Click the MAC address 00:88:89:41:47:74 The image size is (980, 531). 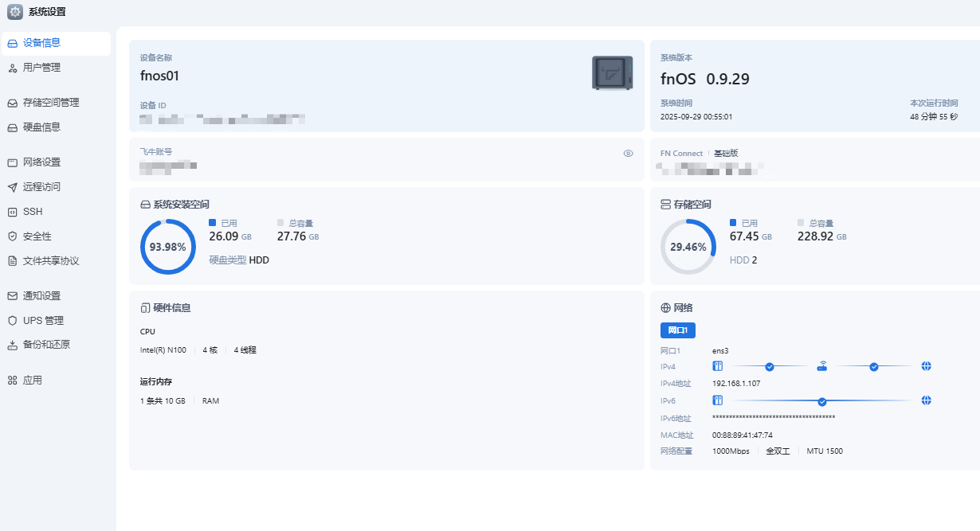coord(743,435)
